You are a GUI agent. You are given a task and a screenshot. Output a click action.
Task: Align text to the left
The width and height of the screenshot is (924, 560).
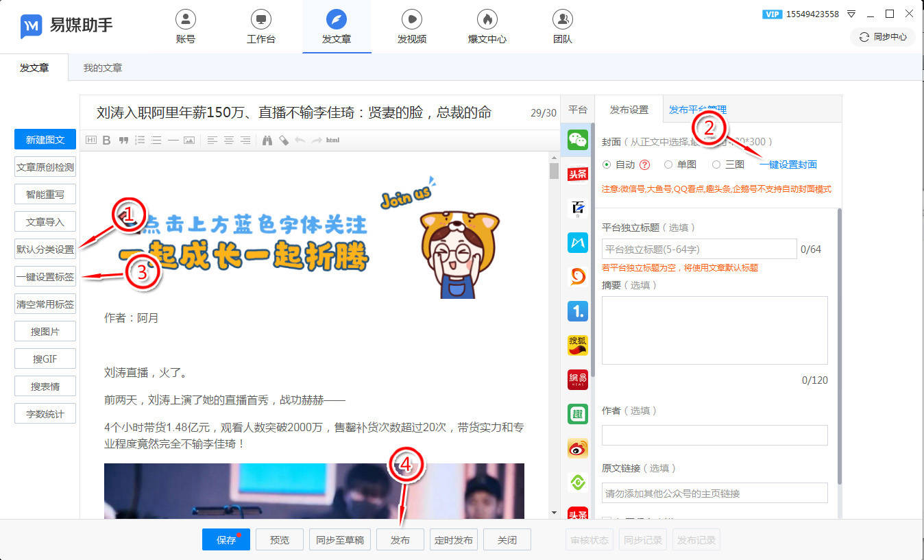(x=212, y=140)
